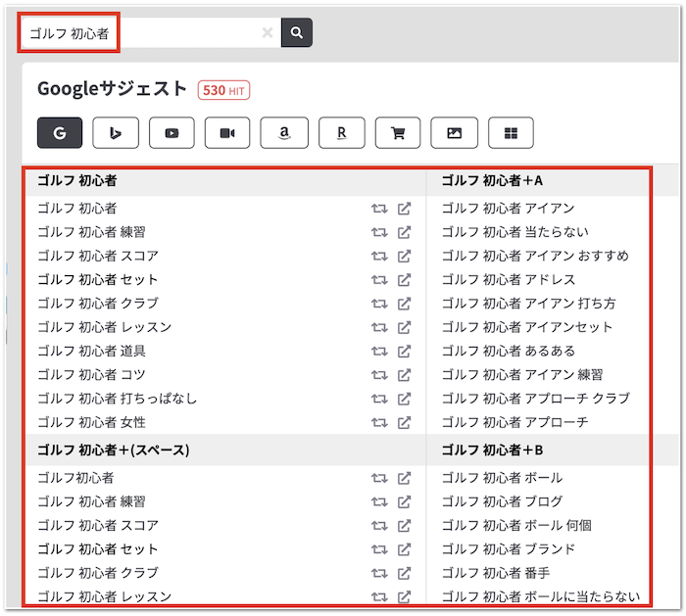Switch to the Bing suggest source icon
The height and width of the screenshot is (616, 686).
click(x=116, y=132)
